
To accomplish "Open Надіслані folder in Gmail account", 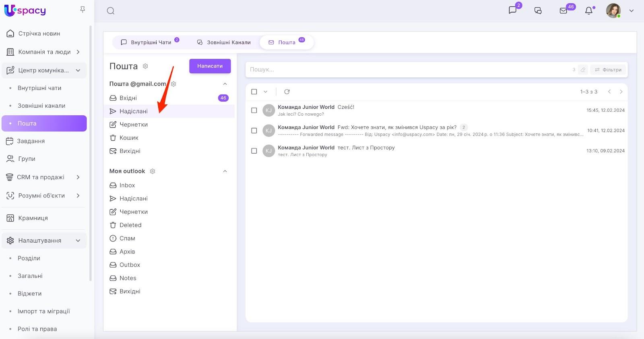I will (169, 111).
